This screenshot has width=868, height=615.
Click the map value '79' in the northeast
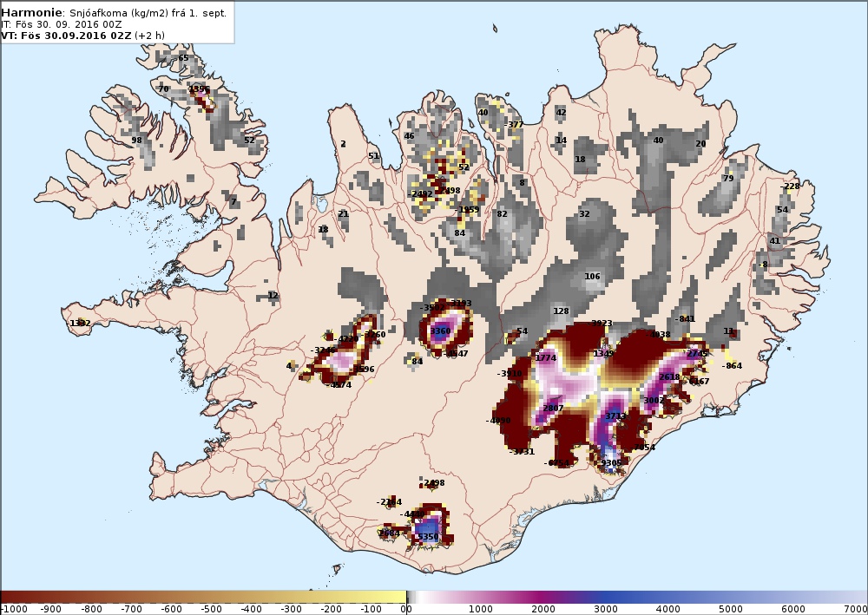pos(728,178)
